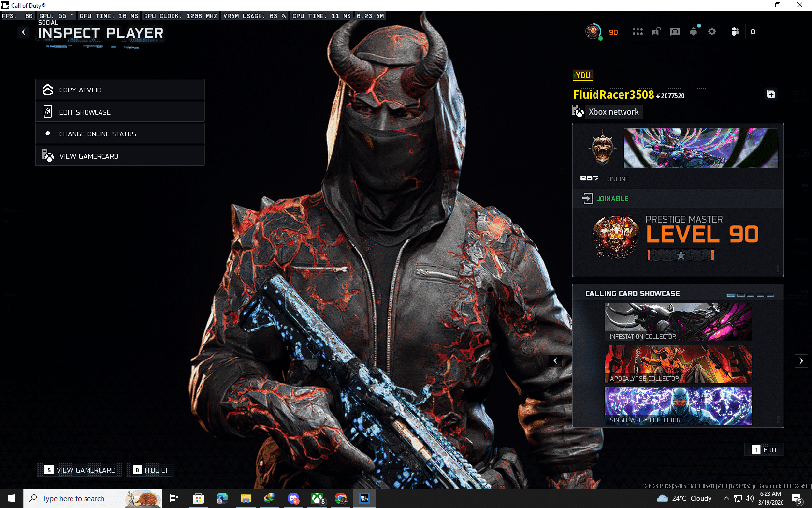Open the Apocalypse Collector calling card

coord(678,364)
